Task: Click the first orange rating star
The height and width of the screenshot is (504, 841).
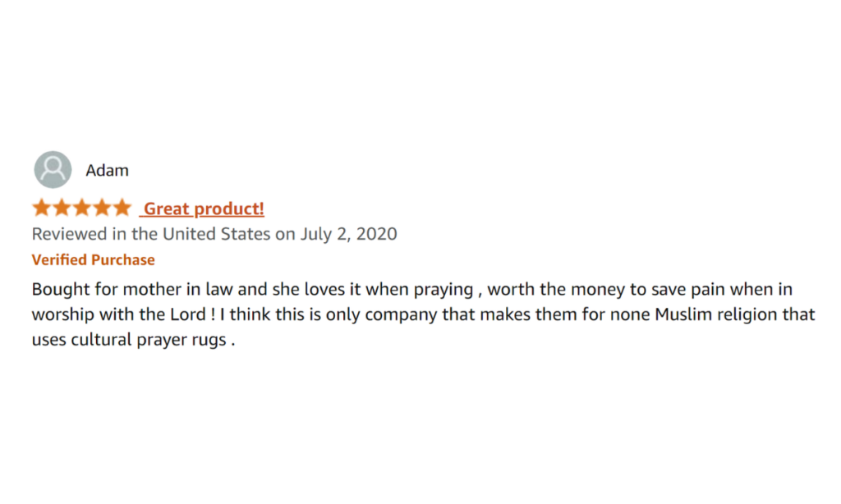Action: [42, 208]
